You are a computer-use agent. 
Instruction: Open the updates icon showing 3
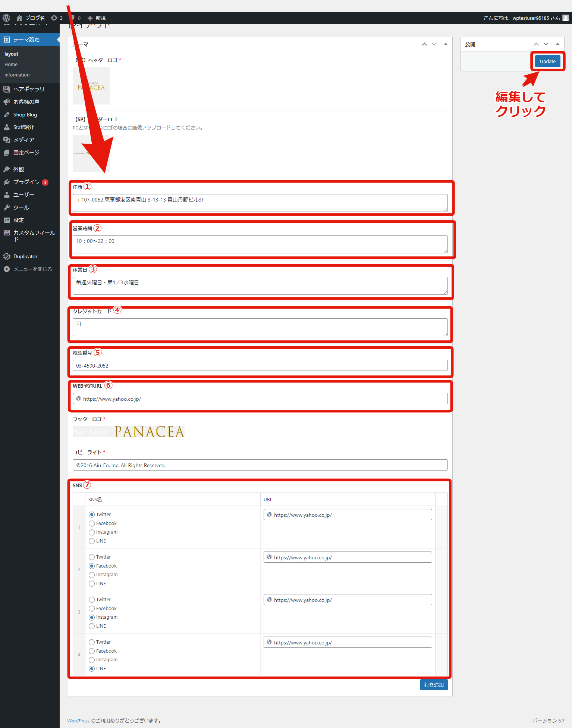click(56, 18)
